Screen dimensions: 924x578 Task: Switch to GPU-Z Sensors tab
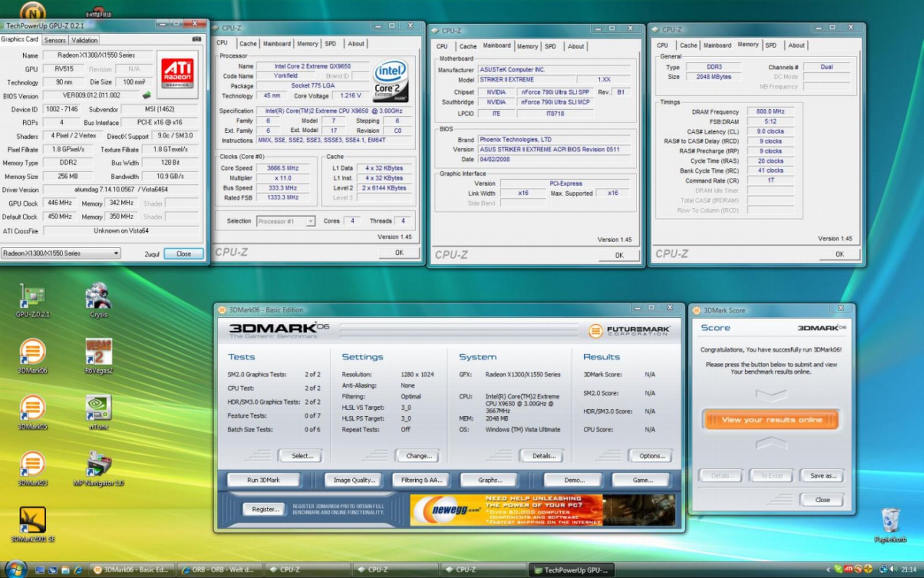(55, 40)
